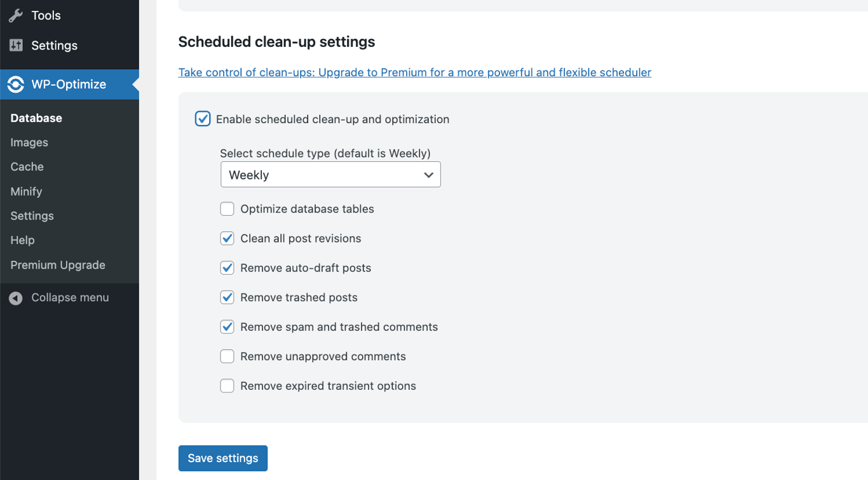Disable Remove auto-draft posts

pyautogui.click(x=227, y=267)
